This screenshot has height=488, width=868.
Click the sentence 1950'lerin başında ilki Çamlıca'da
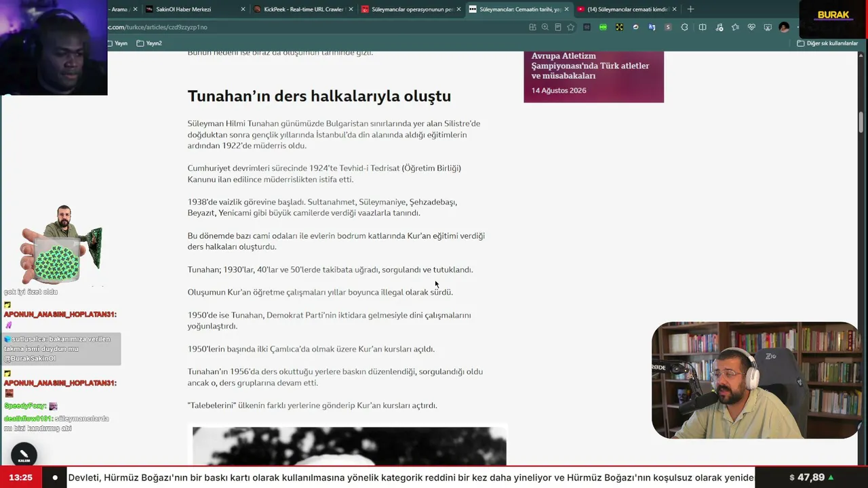tap(311, 349)
